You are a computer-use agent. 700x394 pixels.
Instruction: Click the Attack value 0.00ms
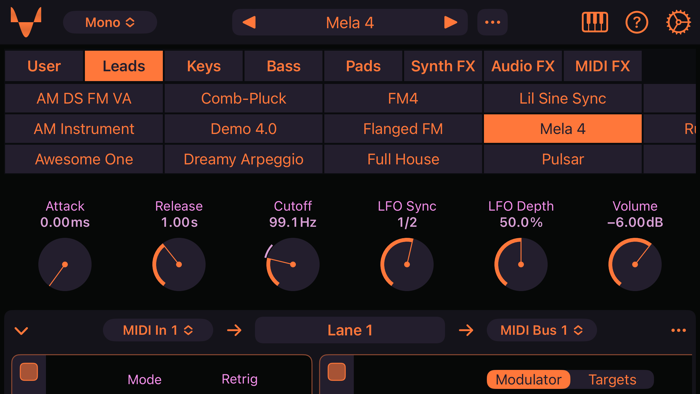[65, 222]
